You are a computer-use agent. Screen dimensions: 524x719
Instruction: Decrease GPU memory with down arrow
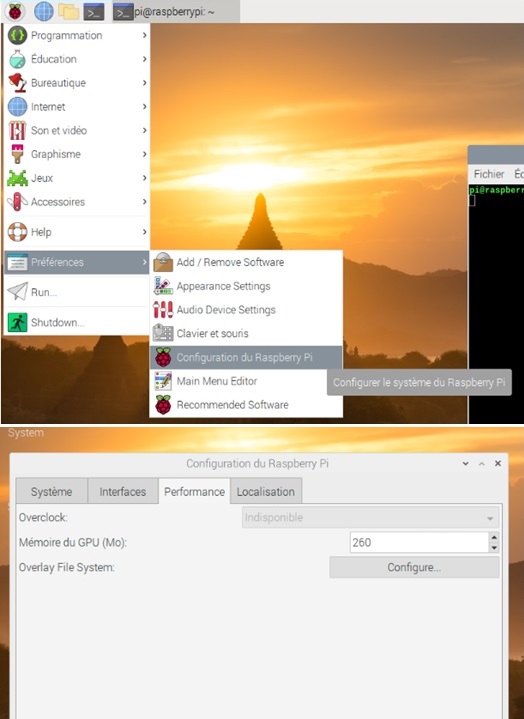494,548
